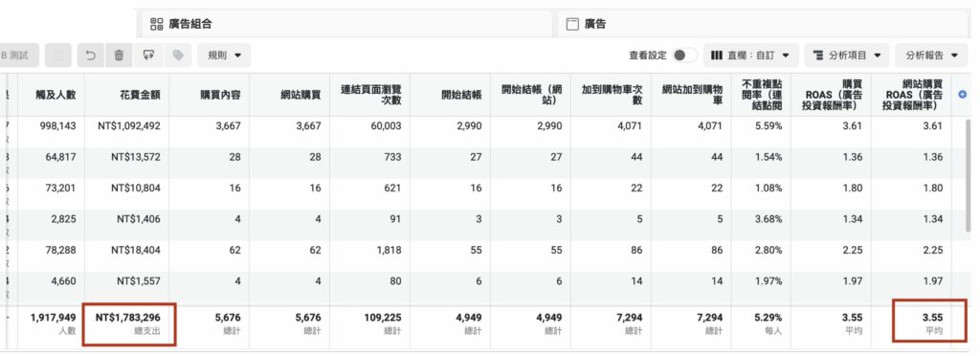Viewport: 980px width, 356px height.
Task: Select the 733 landing page views cell
Action: pyautogui.click(x=370, y=163)
